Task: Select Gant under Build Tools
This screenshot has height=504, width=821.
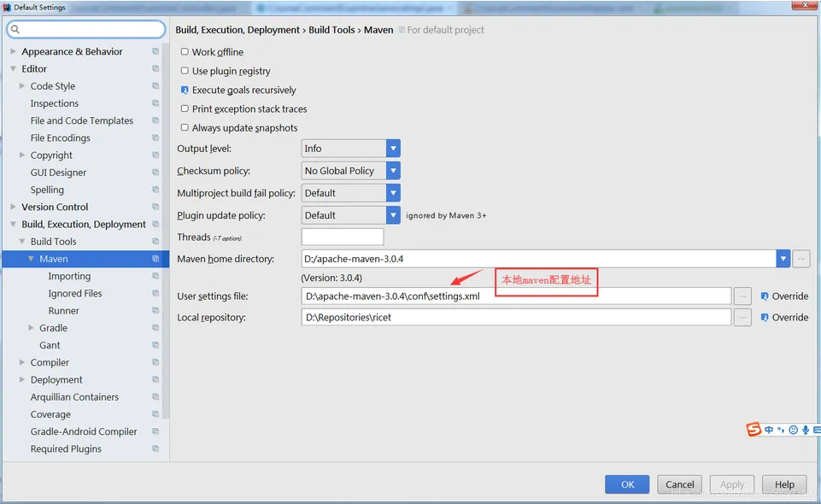Action: coord(50,345)
